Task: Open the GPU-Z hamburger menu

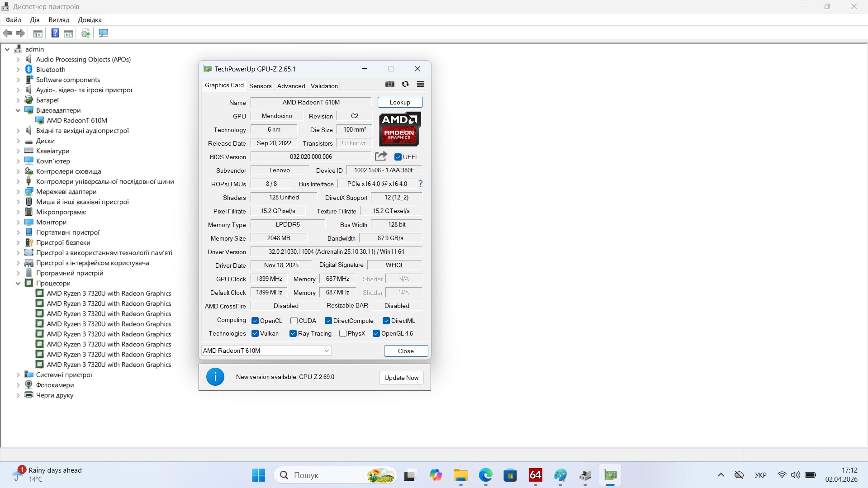Action: pos(420,84)
